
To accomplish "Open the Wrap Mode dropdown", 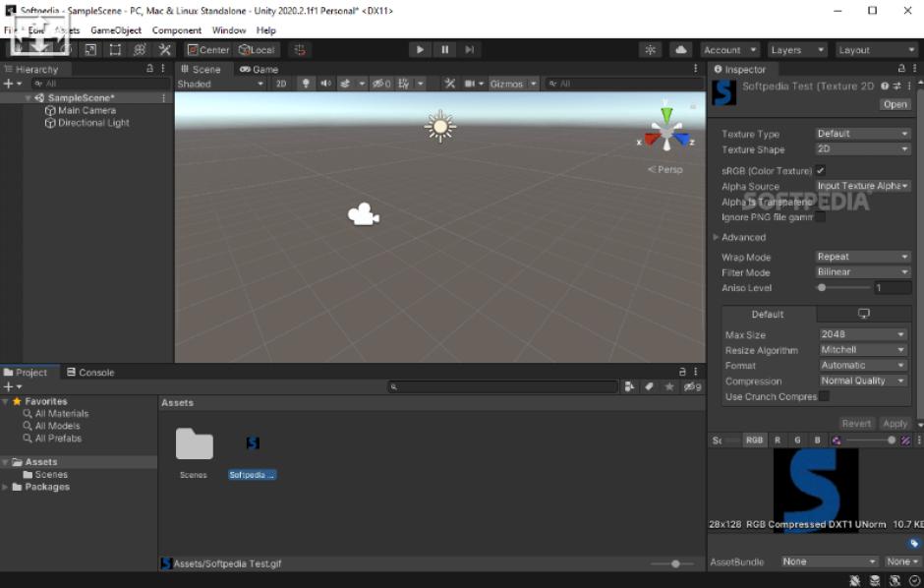I will (x=862, y=257).
